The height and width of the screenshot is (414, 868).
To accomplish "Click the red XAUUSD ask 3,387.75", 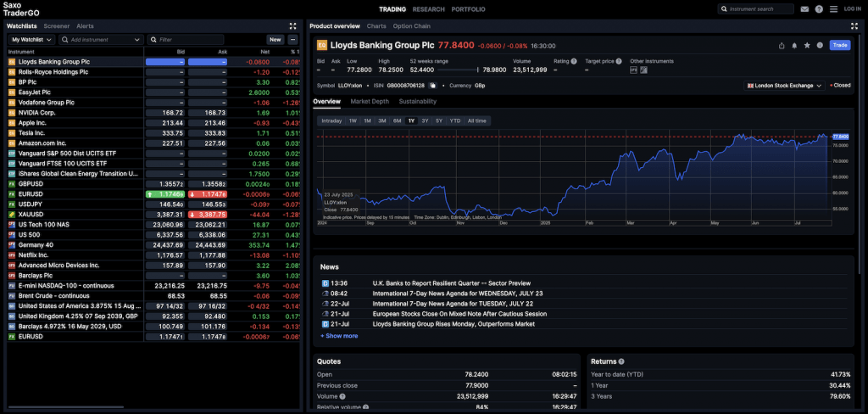I will 208,215.
